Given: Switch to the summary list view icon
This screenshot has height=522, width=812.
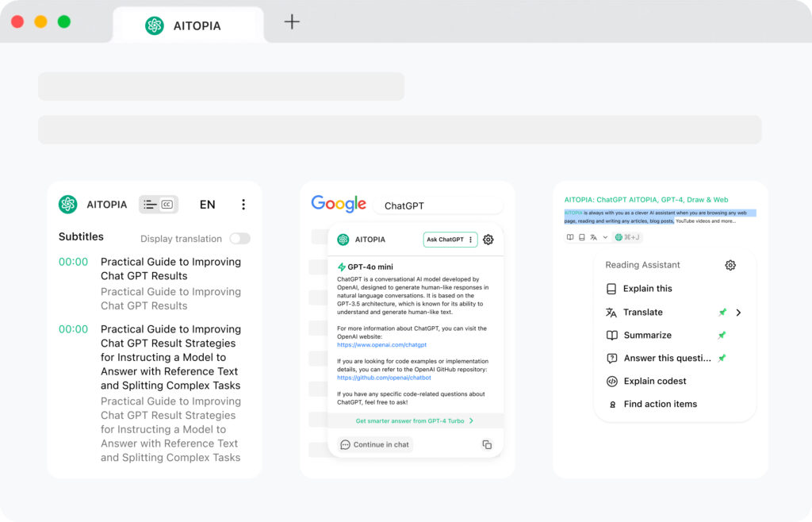Looking at the screenshot, I should click(150, 205).
